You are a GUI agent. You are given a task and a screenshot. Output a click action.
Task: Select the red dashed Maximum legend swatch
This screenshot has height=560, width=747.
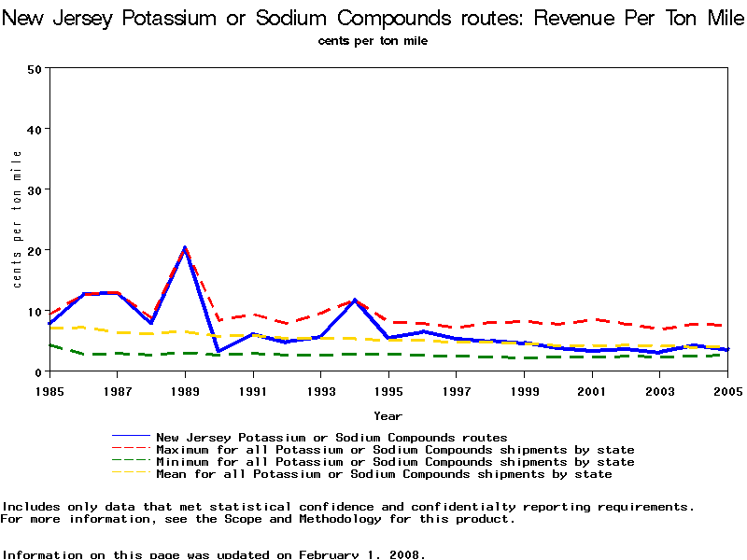tap(131, 450)
